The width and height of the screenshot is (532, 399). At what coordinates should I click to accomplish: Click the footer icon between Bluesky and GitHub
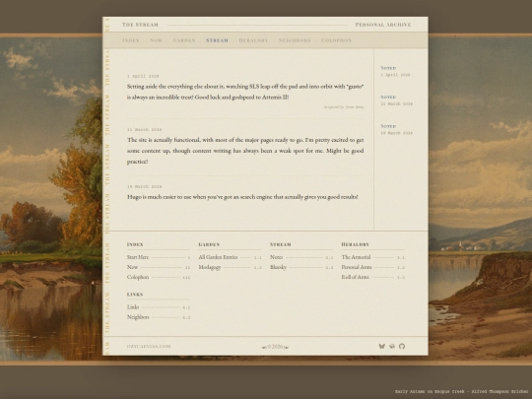click(x=392, y=346)
